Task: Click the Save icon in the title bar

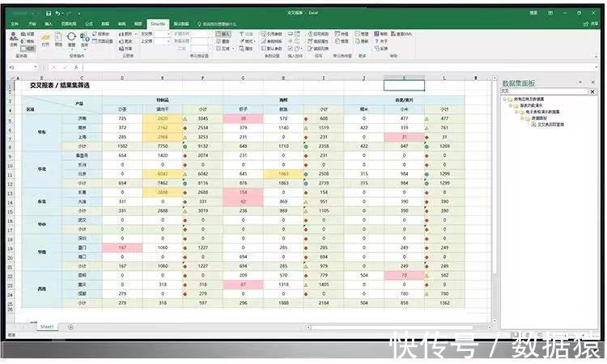Action: coord(49,14)
